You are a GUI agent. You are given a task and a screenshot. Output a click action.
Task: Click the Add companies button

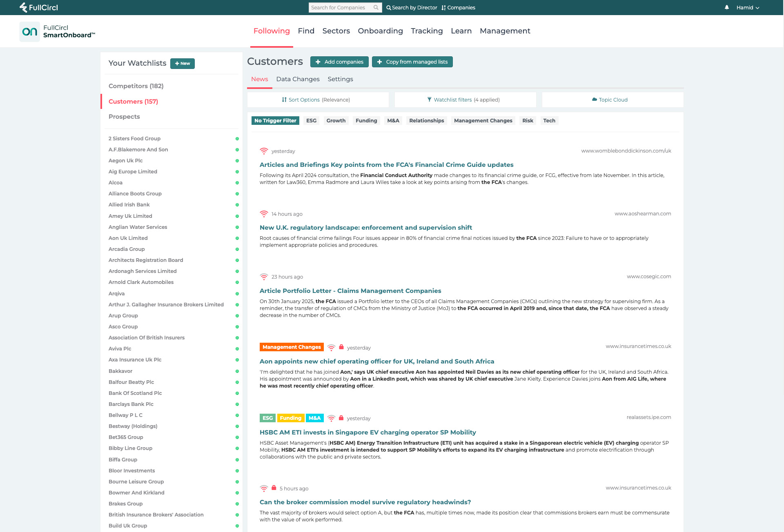pyautogui.click(x=339, y=62)
